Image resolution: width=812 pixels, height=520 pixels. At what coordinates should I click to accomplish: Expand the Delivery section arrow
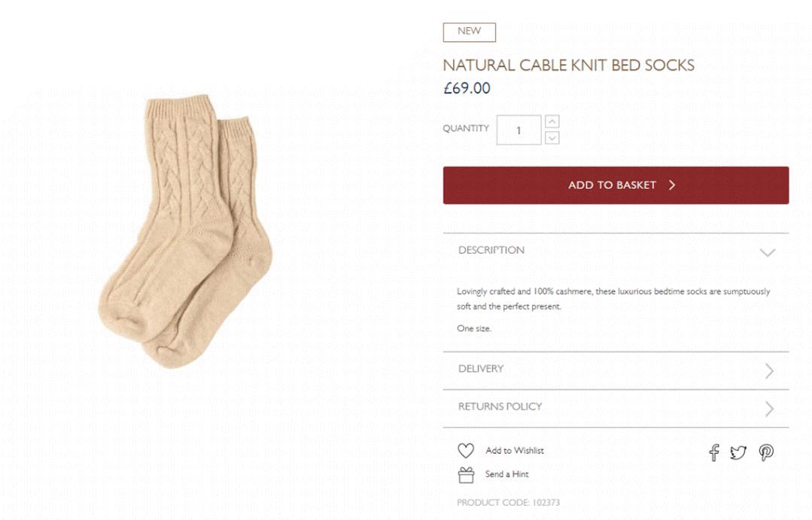[769, 370]
